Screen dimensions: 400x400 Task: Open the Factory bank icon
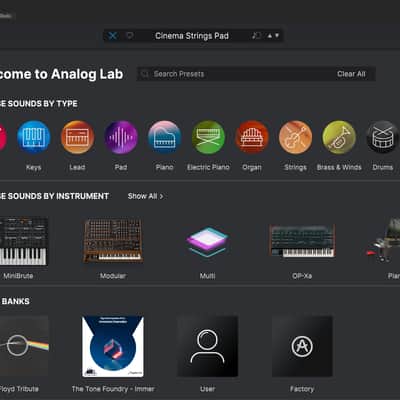pos(302,347)
